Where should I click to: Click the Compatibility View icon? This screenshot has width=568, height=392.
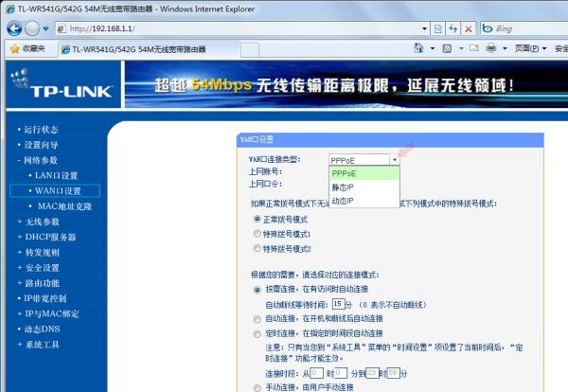[x=437, y=28]
